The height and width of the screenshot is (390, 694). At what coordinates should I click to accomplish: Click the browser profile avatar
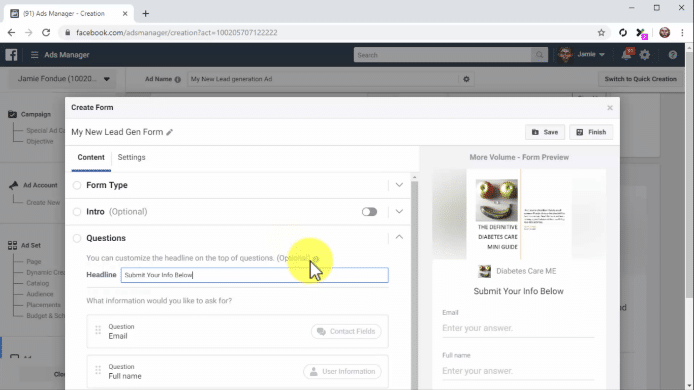click(664, 32)
